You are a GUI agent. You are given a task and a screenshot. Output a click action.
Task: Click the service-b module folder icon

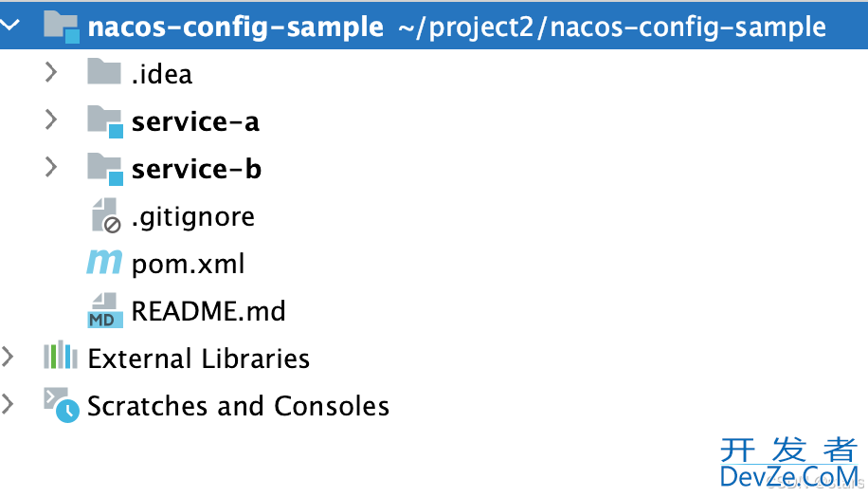tap(105, 169)
